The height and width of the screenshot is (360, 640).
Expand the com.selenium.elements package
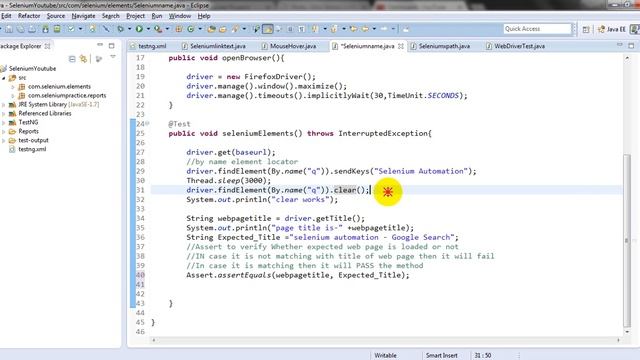13,87
